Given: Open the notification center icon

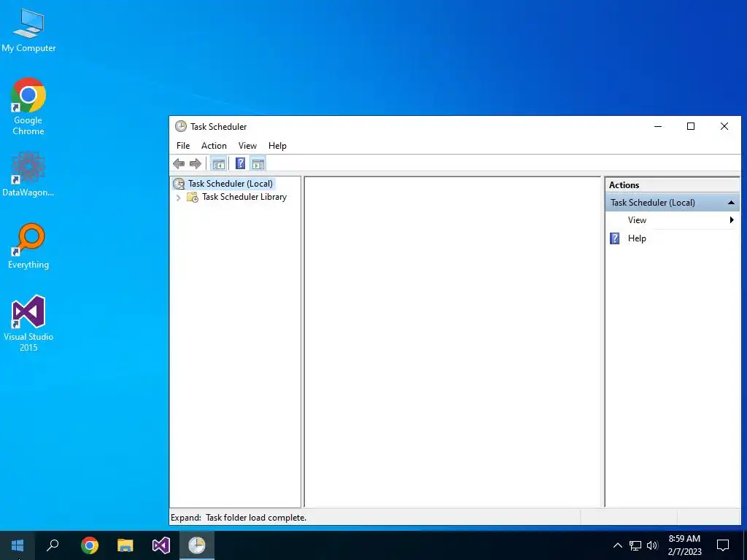Looking at the screenshot, I should click(x=723, y=545).
